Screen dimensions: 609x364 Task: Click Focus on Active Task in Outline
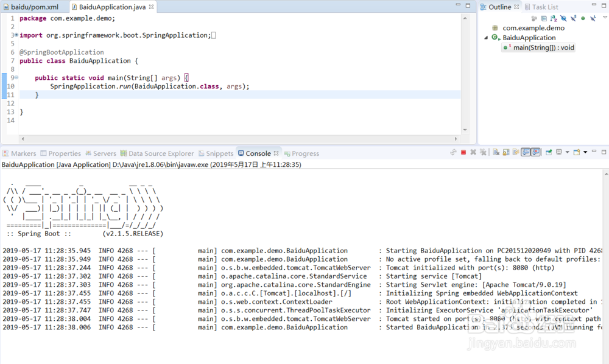pyautogui.click(x=534, y=19)
